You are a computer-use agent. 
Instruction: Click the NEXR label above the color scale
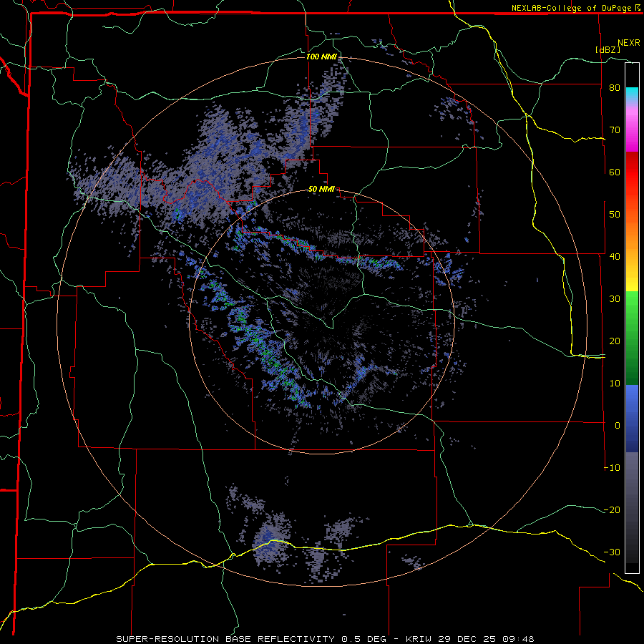tap(628, 43)
